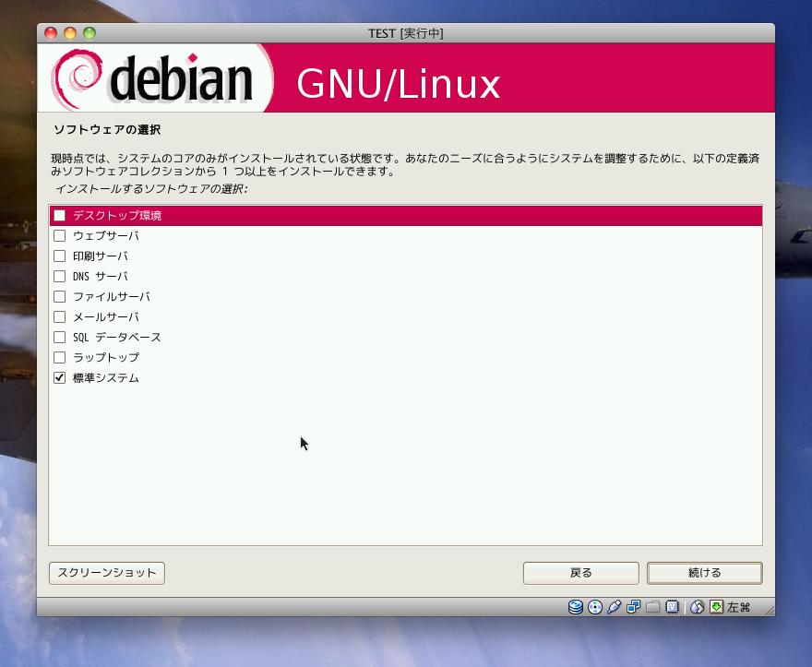Minimize the TEST window with yellow button
This screenshot has height=667, width=812.
point(70,33)
